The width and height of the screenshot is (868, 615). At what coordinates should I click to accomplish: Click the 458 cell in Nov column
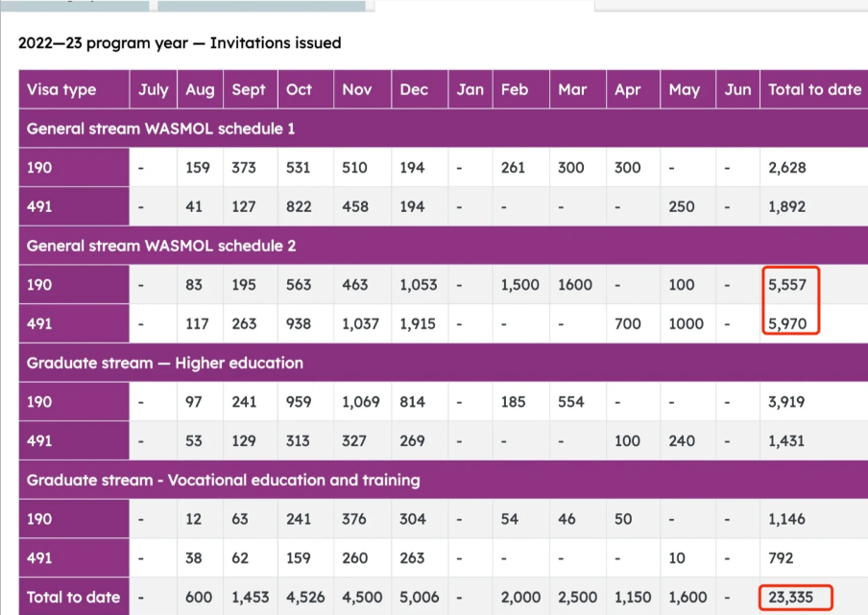coord(363,207)
